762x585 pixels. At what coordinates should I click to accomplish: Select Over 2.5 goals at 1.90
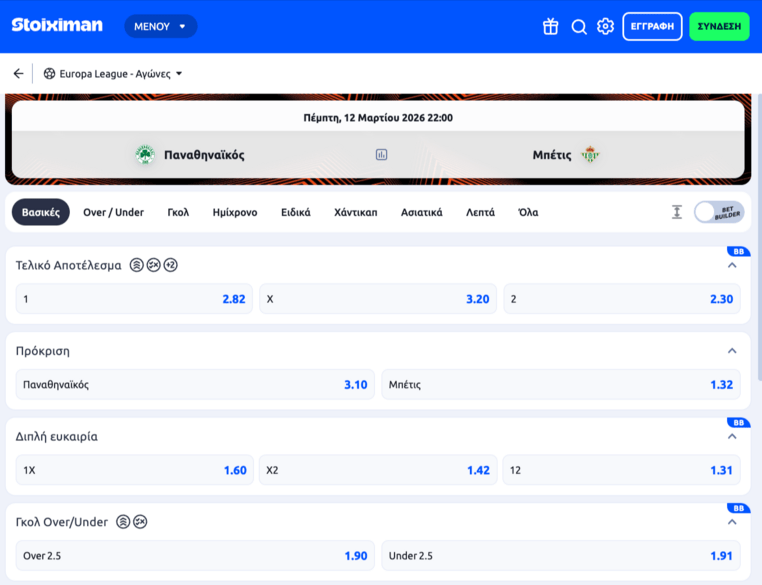click(195, 556)
